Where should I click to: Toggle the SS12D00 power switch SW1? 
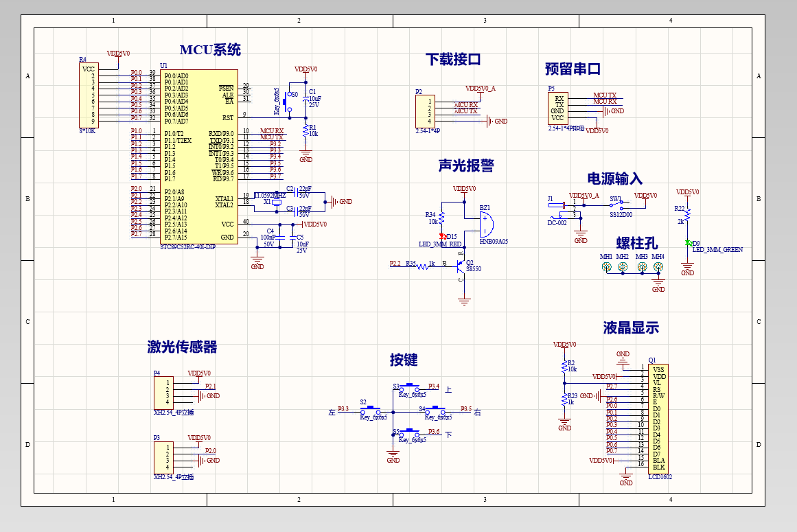point(615,205)
